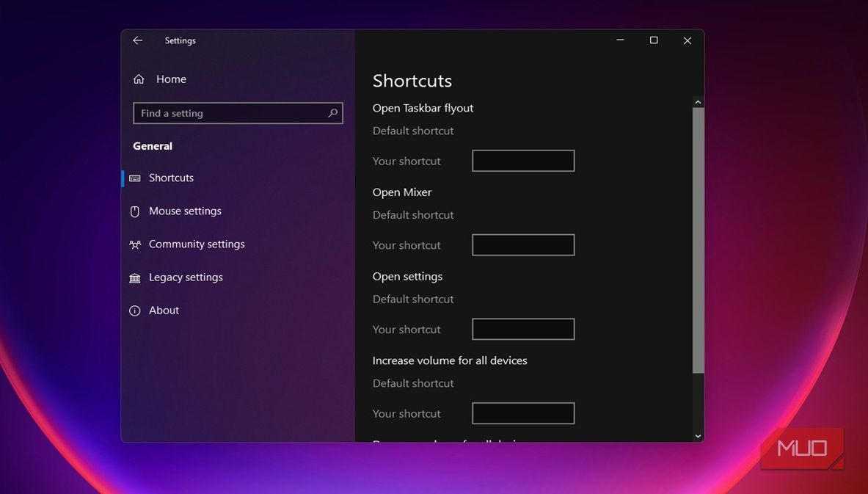Click the Open Taskbar flyout label
The width and height of the screenshot is (868, 494).
click(423, 108)
